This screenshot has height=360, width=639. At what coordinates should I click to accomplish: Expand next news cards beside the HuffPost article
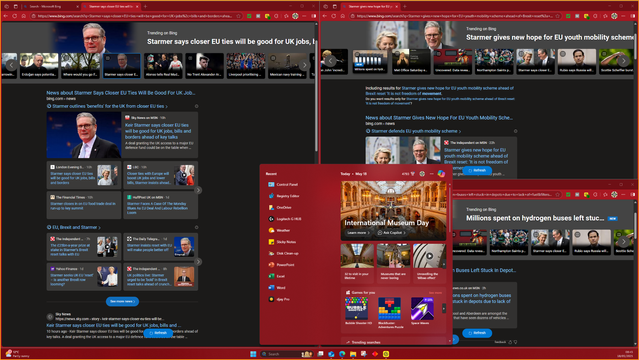pyautogui.click(x=198, y=190)
